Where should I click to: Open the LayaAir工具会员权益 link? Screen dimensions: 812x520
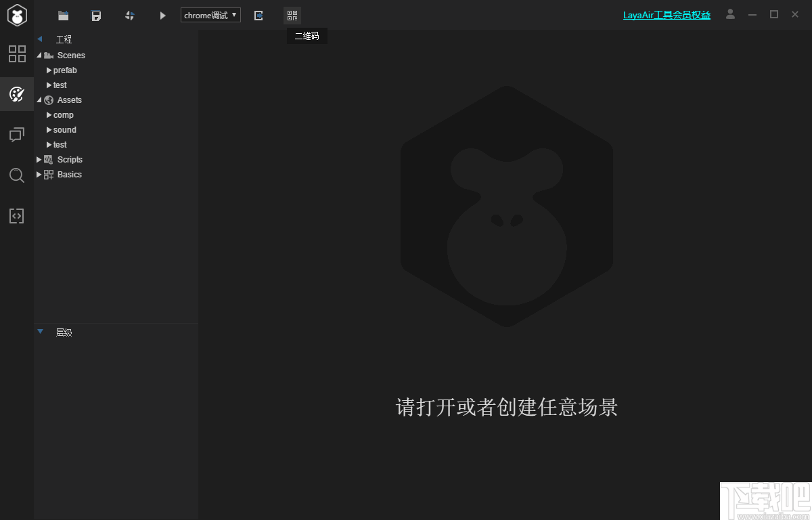tap(667, 14)
